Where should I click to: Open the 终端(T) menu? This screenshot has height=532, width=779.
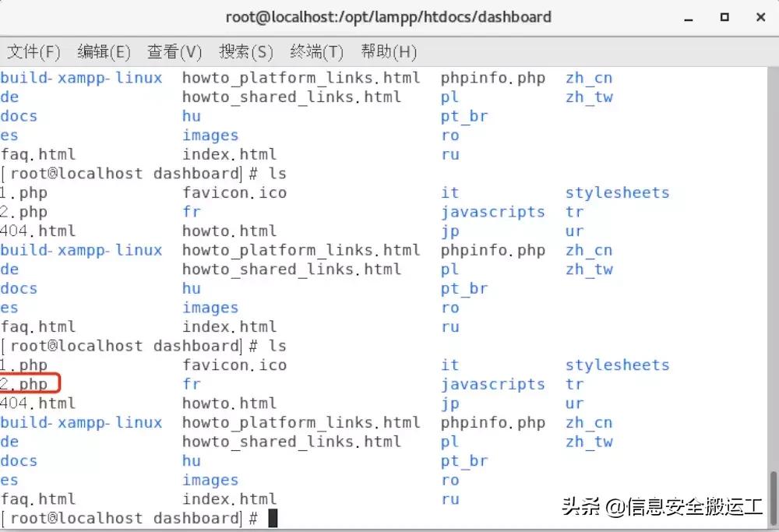[316, 51]
